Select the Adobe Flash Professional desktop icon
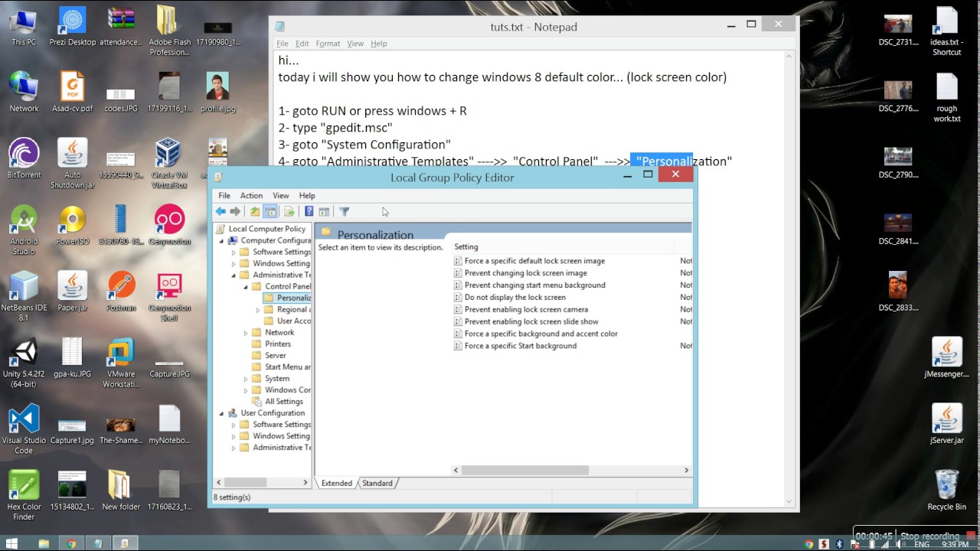Image resolution: width=980 pixels, height=551 pixels. click(x=169, y=32)
